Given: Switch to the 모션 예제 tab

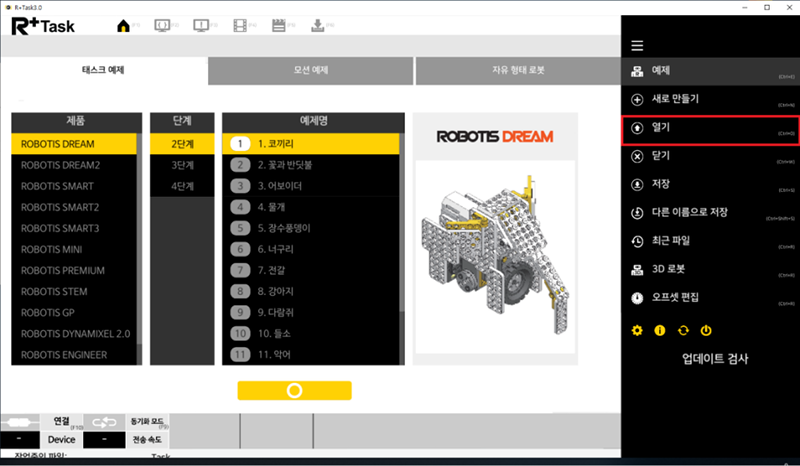Looking at the screenshot, I should pyautogui.click(x=311, y=72).
